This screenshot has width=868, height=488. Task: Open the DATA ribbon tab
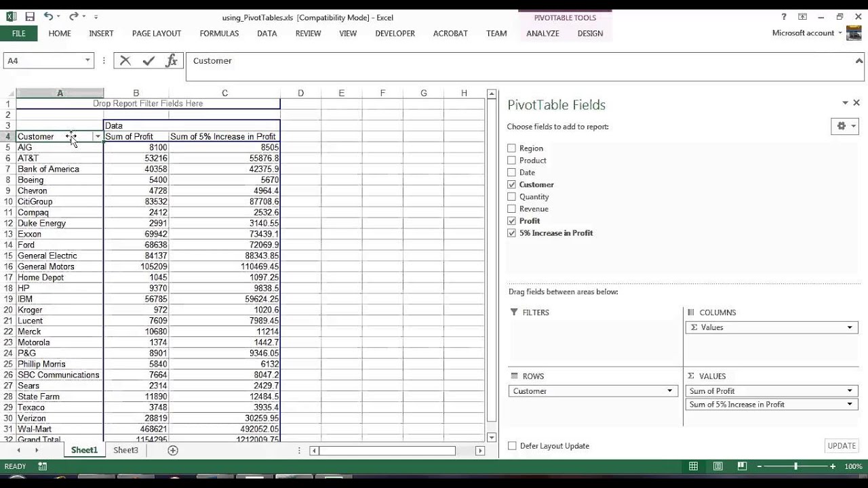click(x=267, y=33)
